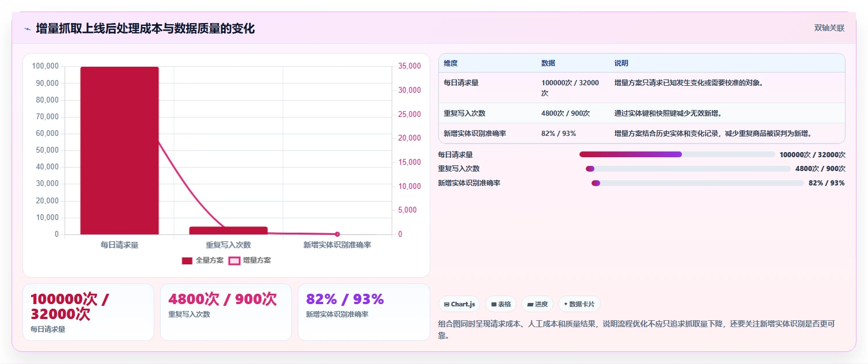This screenshot has height=364, width=868.
Task: Select the Chart.js tag chip
Action: [x=460, y=304]
